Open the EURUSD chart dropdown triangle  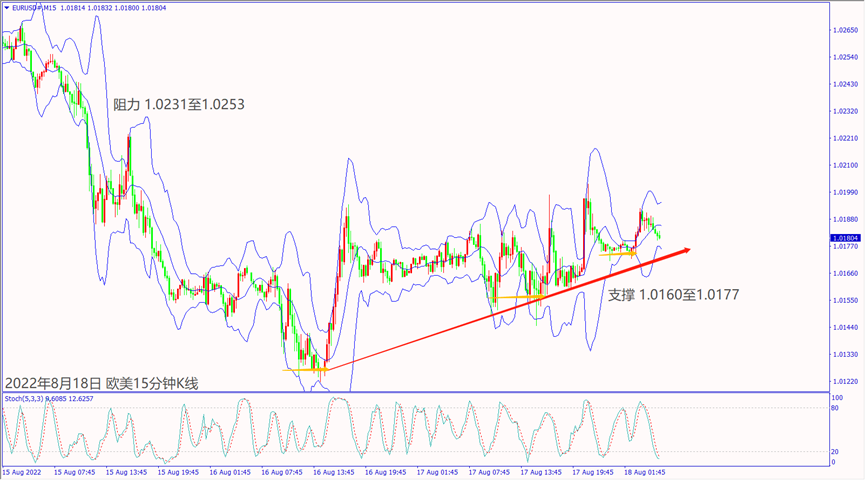(x=6, y=8)
